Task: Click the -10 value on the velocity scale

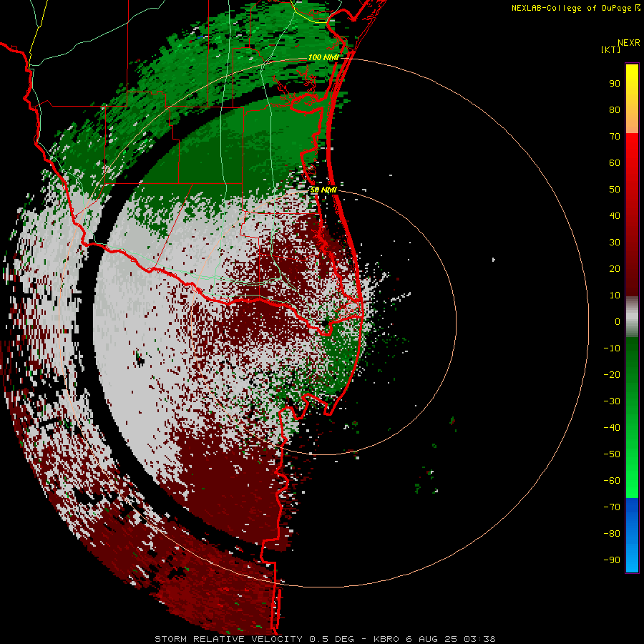Action: point(612,348)
